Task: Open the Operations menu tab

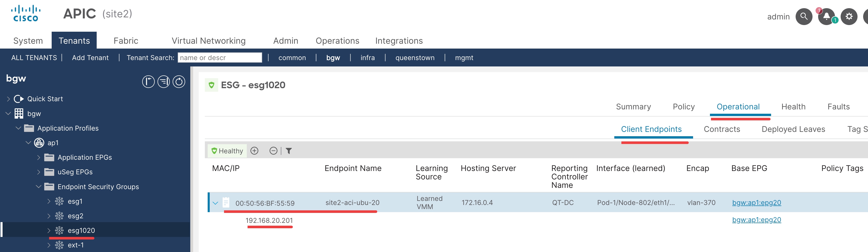Action: (x=337, y=41)
